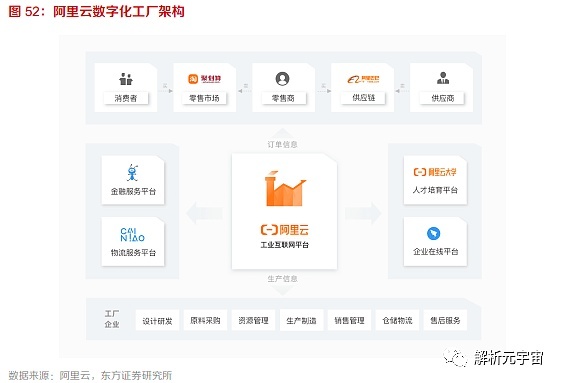Click the 阿里云大学 logo

click(x=435, y=172)
